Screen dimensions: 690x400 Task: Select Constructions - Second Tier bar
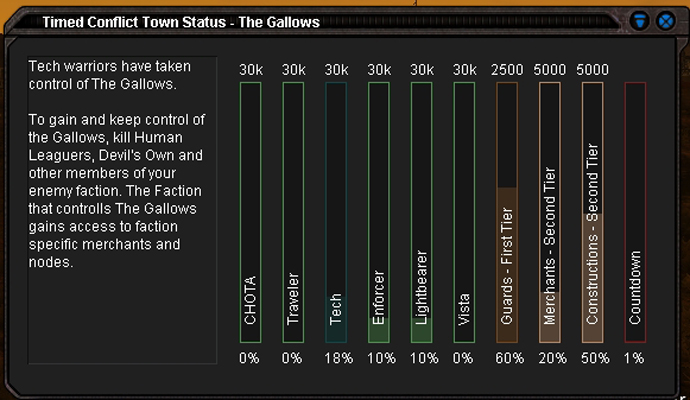click(x=592, y=213)
